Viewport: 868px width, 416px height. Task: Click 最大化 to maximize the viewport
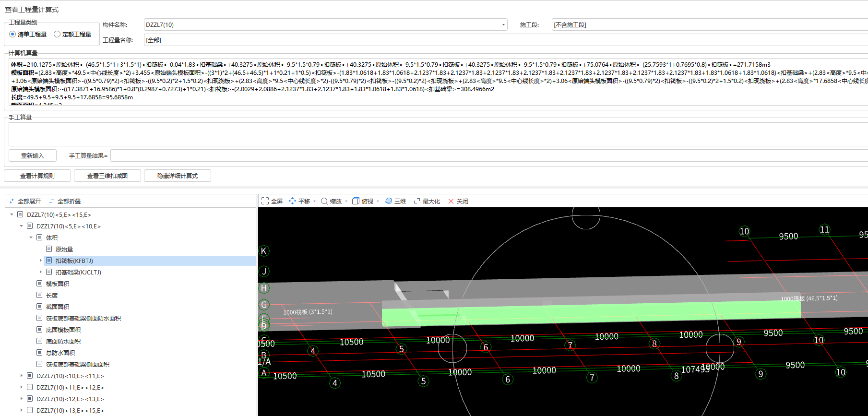pos(427,201)
